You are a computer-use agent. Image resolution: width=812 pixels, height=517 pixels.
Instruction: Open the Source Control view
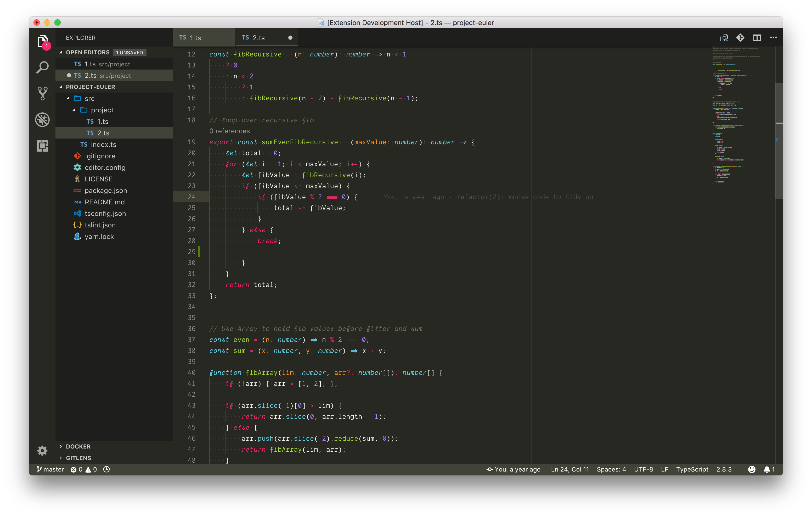click(42, 93)
